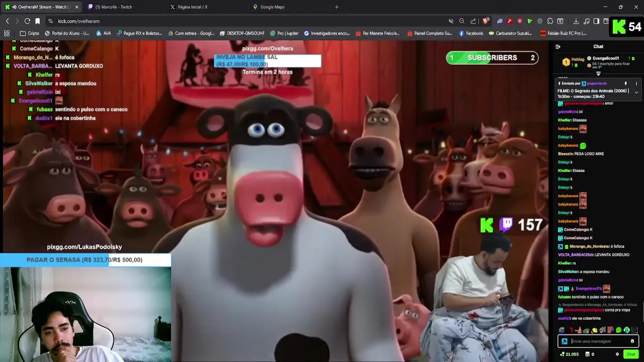Viewport: 644px width, 362px height.
Task: Open chat settings gear icon
Action: [x=617, y=354]
